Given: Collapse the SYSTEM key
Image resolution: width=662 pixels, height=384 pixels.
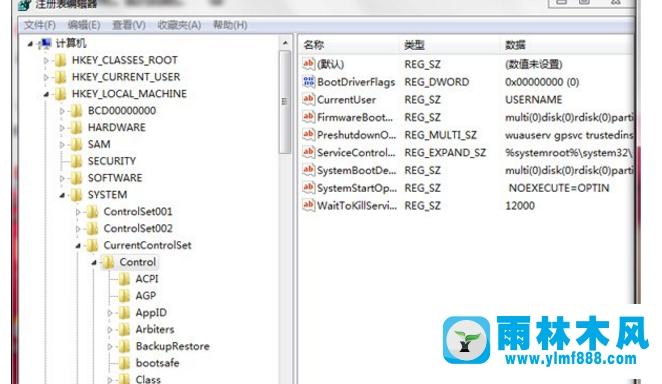Looking at the screenshot, I should coord(62,195).
